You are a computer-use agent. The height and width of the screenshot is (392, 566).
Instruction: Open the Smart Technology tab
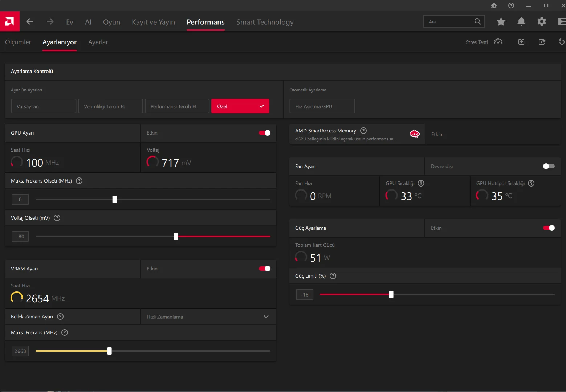(x=265, y=22)
